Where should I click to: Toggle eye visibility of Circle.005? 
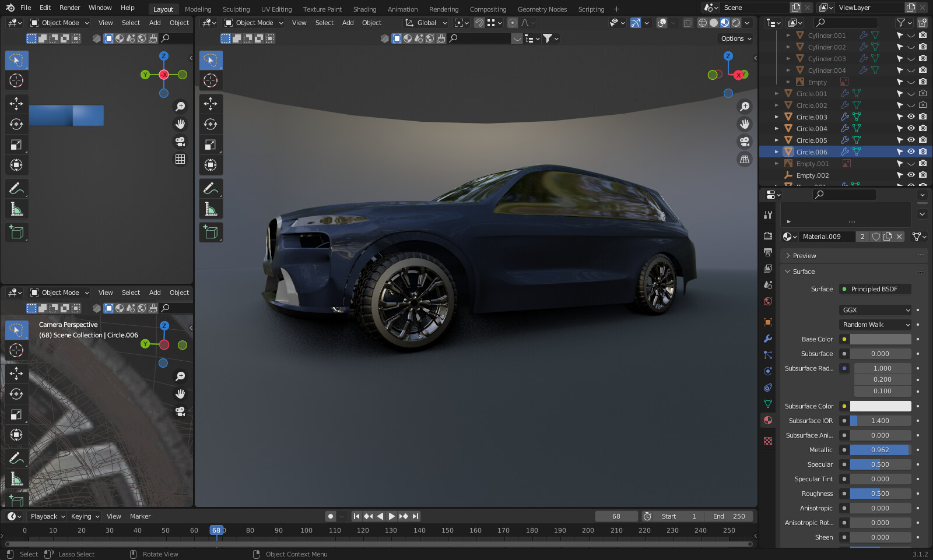click(x=911, y=140)
